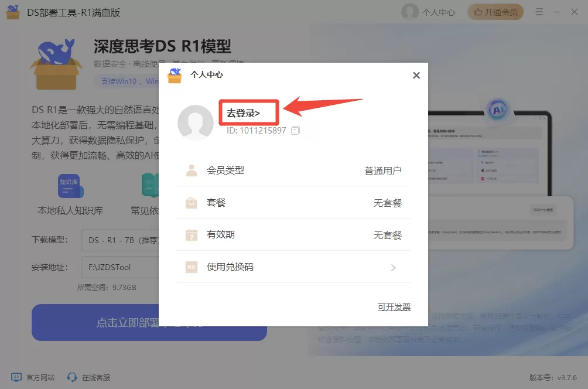Click the ID: 1011215897 text
The width and height of the screenshot is (588, 389).
[x=256, y=131]
